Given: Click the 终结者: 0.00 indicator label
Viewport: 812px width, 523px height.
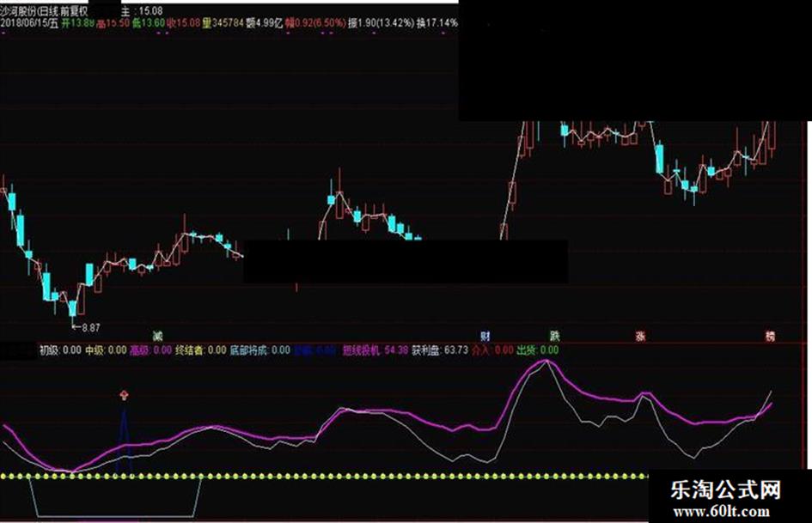Looking at the screenshot, I should [x=201, y=350].
